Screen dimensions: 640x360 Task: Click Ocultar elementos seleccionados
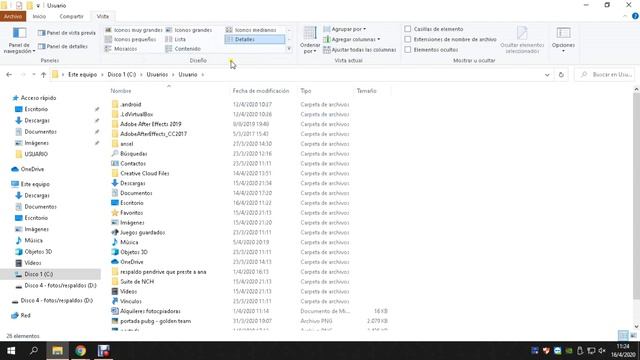click(x=522, y=40)
